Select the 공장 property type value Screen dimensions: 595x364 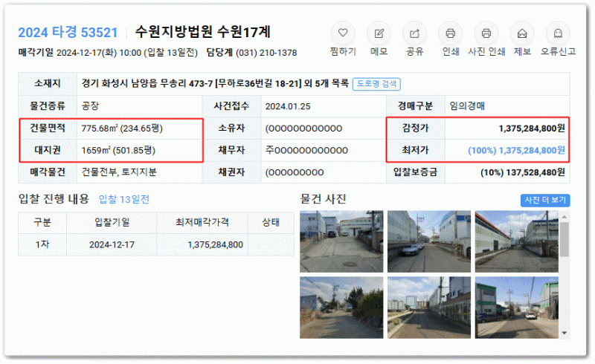coord(90,106)
